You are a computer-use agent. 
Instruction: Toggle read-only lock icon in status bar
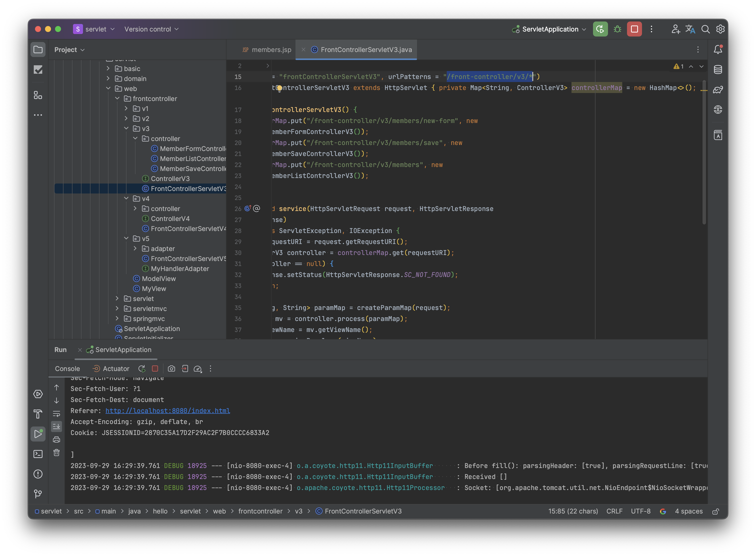click(x=716, y=511)
